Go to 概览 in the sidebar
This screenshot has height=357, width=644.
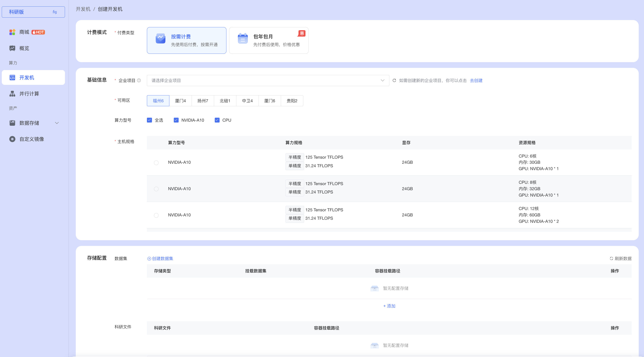click(x=33, y=48)
